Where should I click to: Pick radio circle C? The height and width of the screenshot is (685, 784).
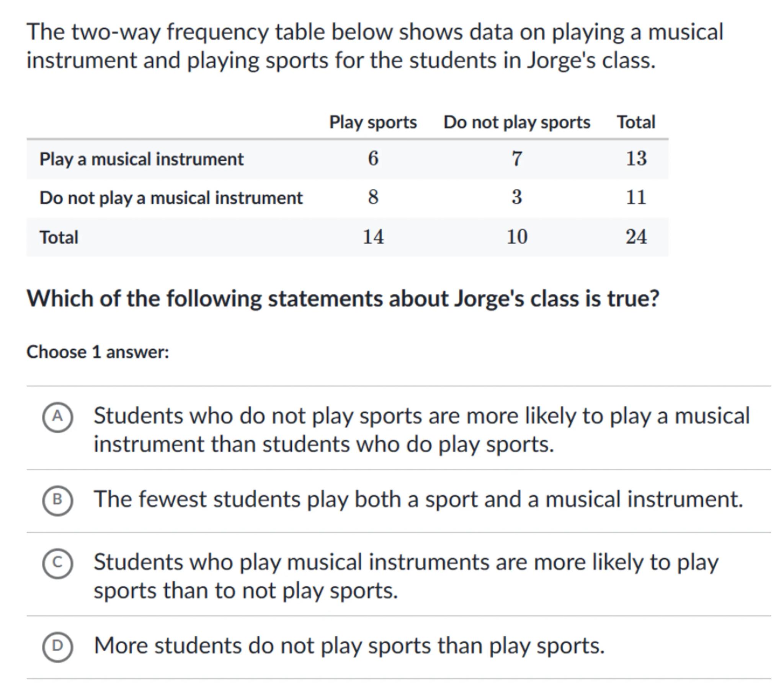pyautogui.click(x=57, y=563)
